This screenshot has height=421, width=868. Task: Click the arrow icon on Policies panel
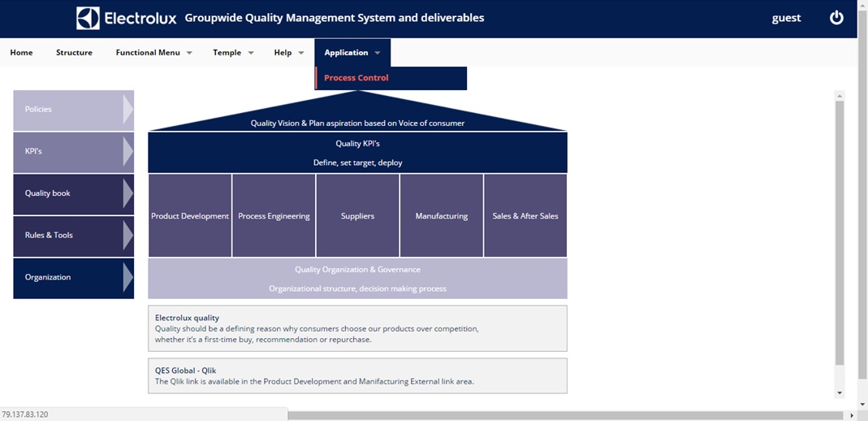[x=127, y=109]
